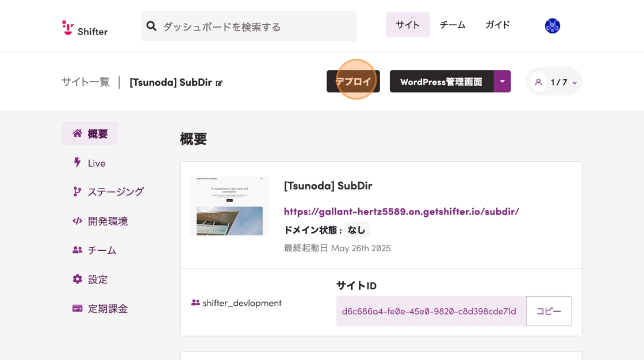
Task: Click the home icon beside 概要
Action: coord(77,133)
